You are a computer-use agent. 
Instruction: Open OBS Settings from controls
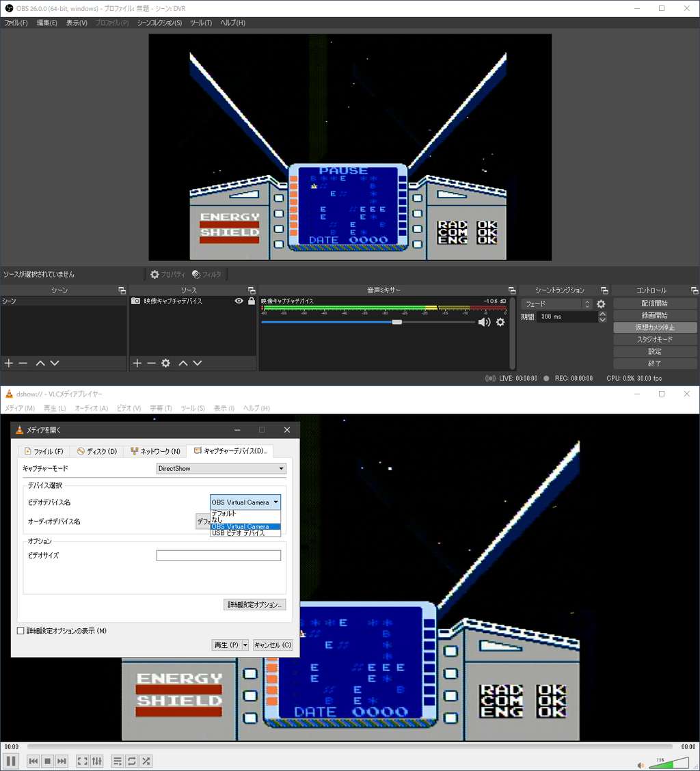click(x=655, y=351)
